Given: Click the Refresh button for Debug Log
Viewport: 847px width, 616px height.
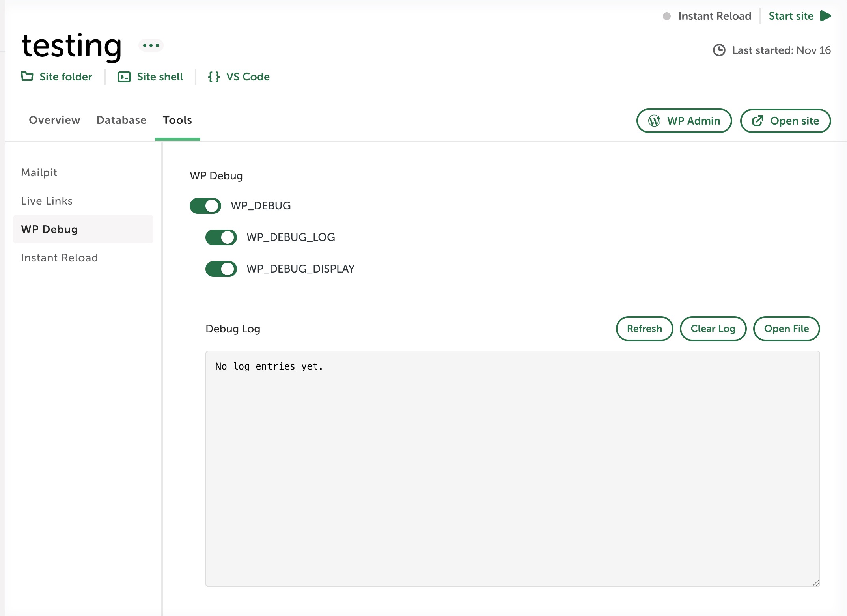Looking at the screenshot, I should [644, 329].
